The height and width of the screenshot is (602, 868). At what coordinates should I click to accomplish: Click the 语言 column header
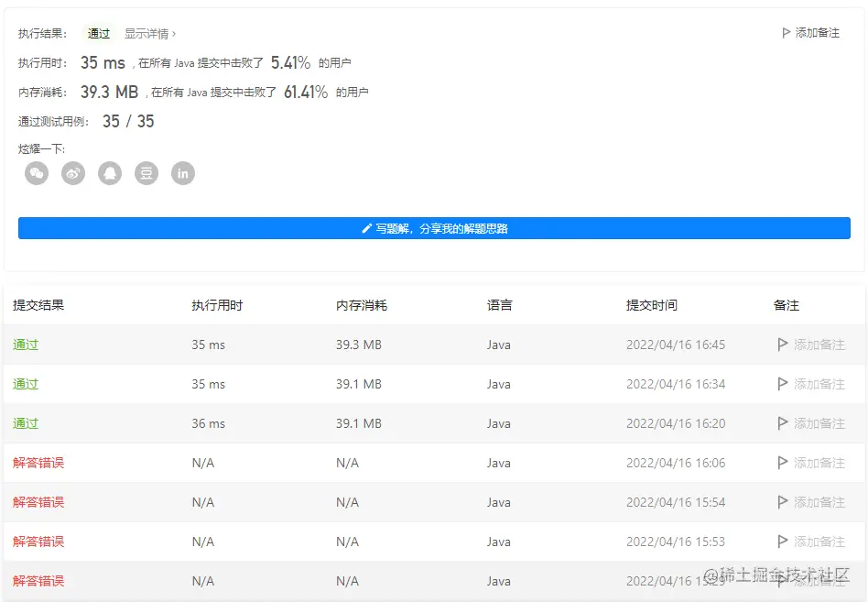click(x=499, y=305)
